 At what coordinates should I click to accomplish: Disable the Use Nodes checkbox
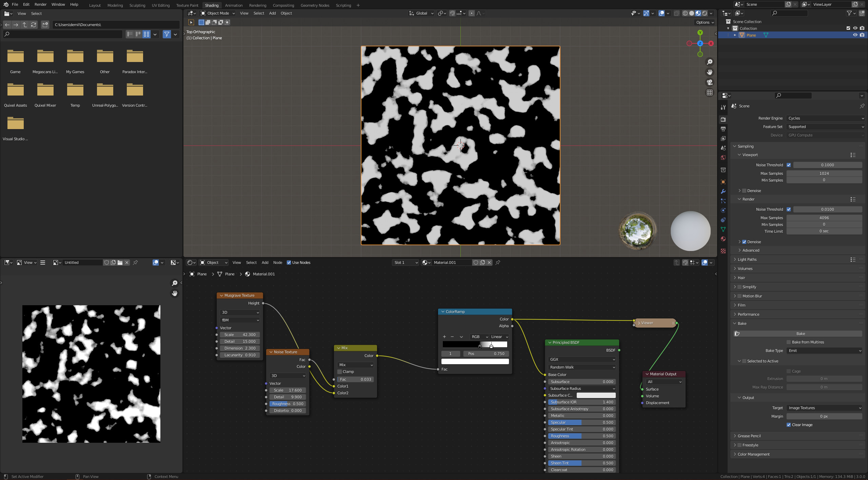tap(289, 263)
